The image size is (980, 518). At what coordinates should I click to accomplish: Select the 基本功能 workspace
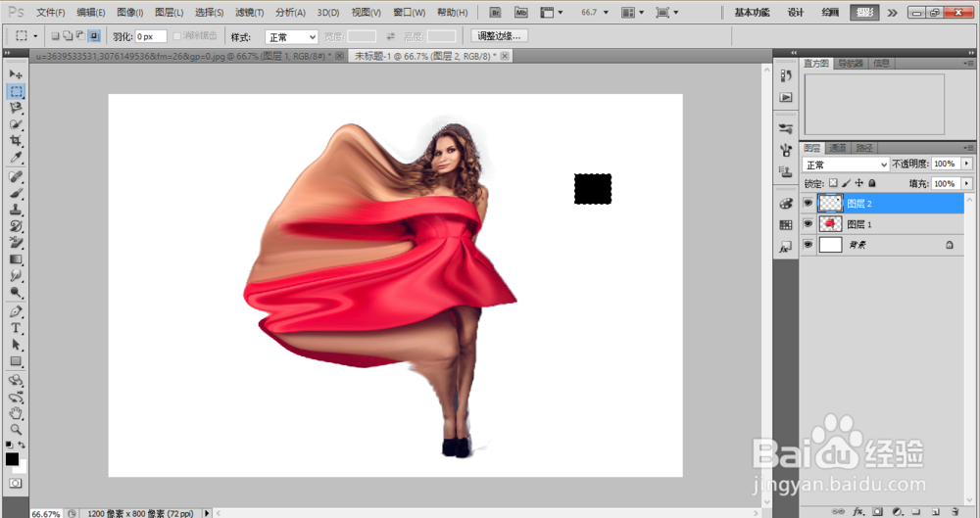752,13
